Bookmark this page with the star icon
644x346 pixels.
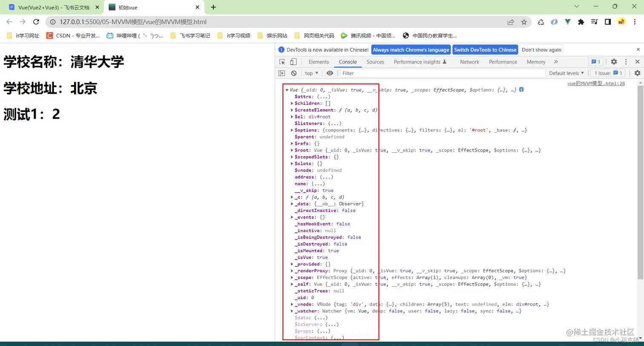click(x=524, y=22)
